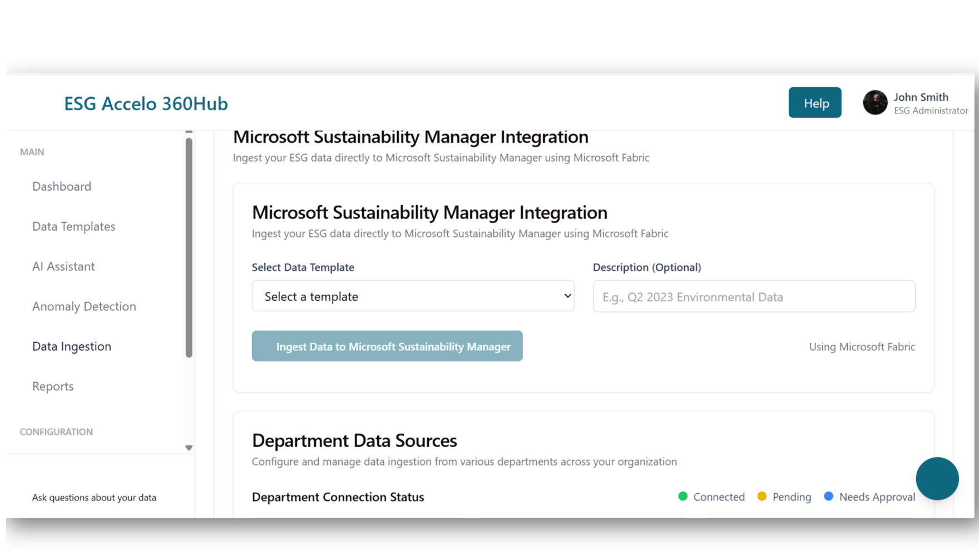The width and height of the screenshot is (979, 560).
Task: Click the sidebar scroll down arrow
Action: (x=189, y=448)
